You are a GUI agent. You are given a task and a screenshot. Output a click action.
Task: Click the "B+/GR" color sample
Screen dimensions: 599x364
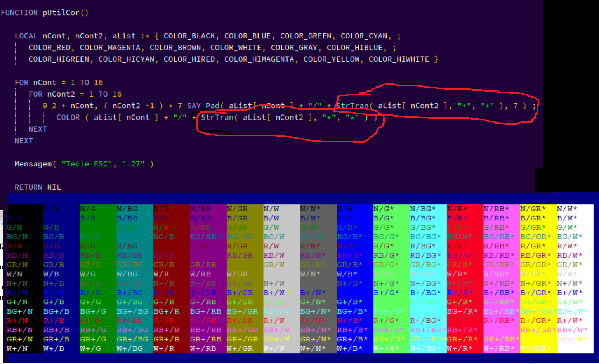tap(240, 293)
